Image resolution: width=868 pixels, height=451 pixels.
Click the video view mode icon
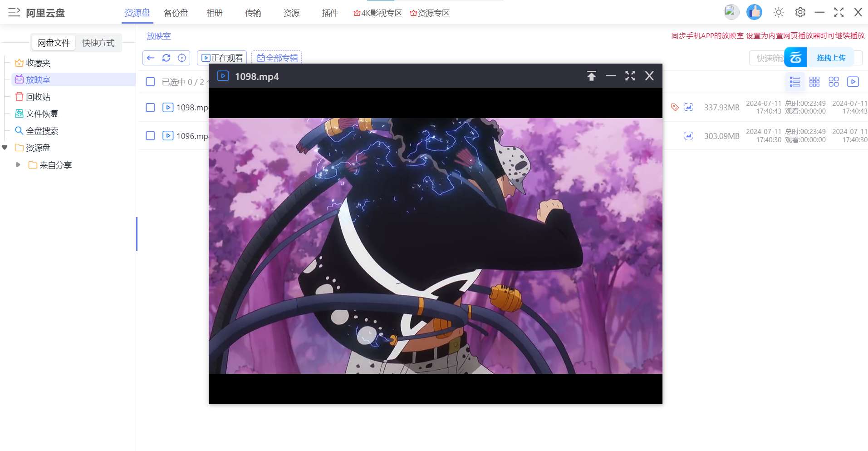(x=853, y=82)
